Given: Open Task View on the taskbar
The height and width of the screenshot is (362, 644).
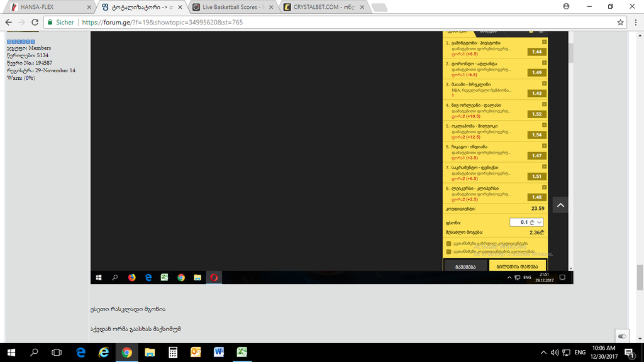Looking at the screenshot, I should (57, 353).
